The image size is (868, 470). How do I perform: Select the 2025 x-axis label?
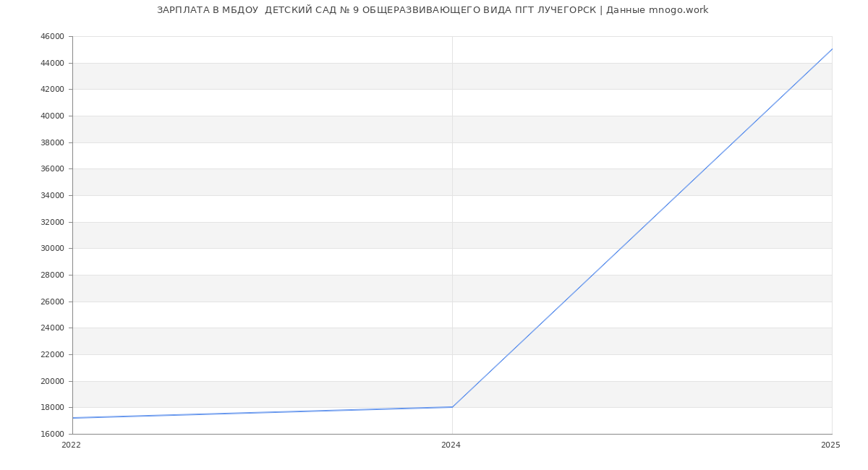coord(830,445)
